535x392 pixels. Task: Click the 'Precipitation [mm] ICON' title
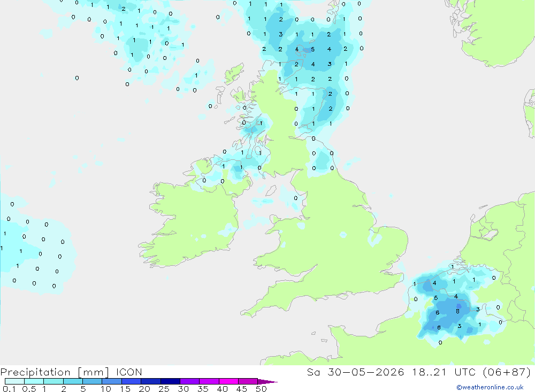tap(71, 372)
